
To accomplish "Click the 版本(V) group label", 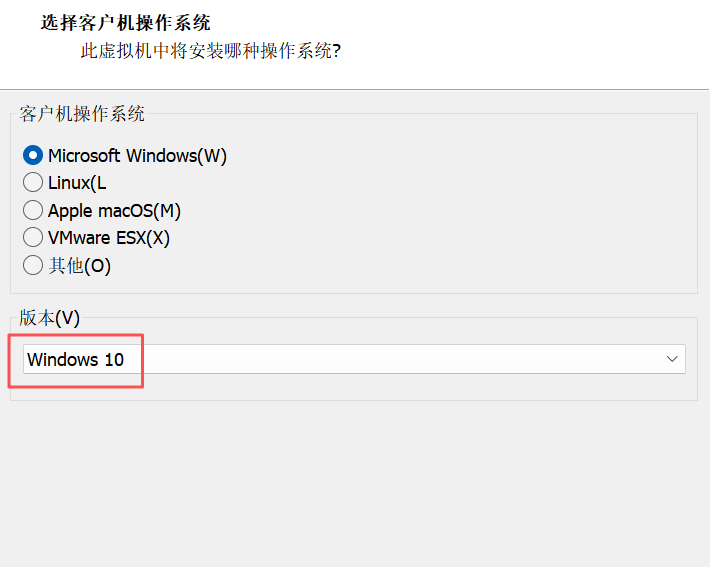I will coord(49,318).
